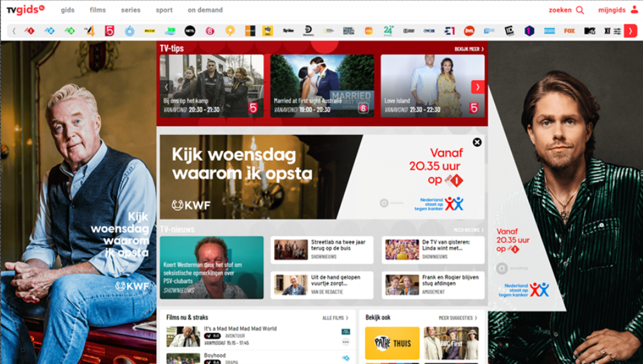Click MEER SUGGESTIES link
Viewport: 643px width, 364px height.
pos(458,318)
